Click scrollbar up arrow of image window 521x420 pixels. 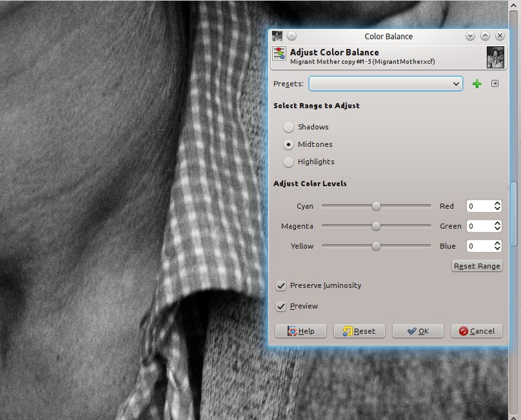click(514, 5)
